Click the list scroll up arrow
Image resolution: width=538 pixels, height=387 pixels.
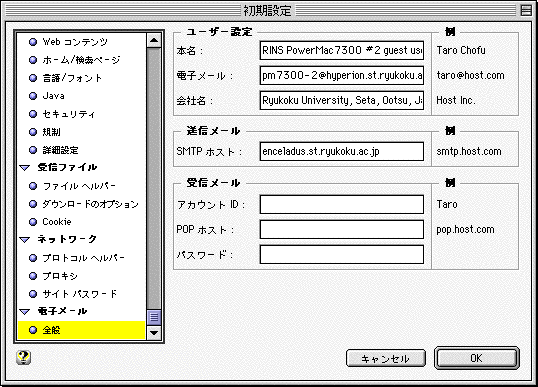tap(154, 40)
